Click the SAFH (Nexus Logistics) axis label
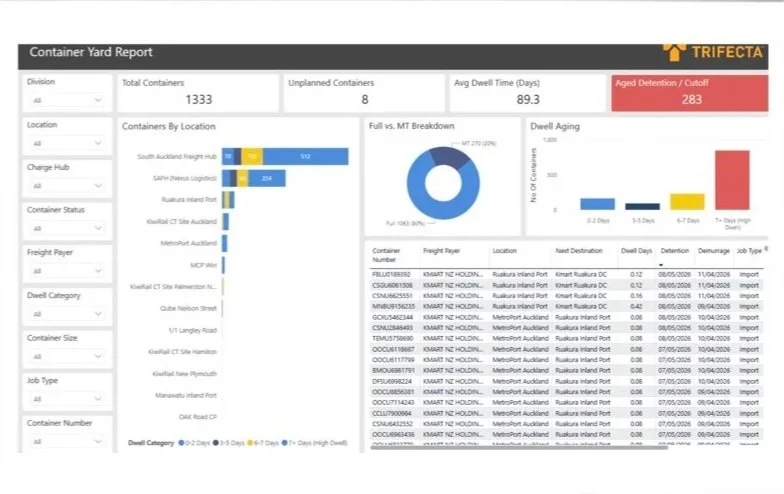 184,178
